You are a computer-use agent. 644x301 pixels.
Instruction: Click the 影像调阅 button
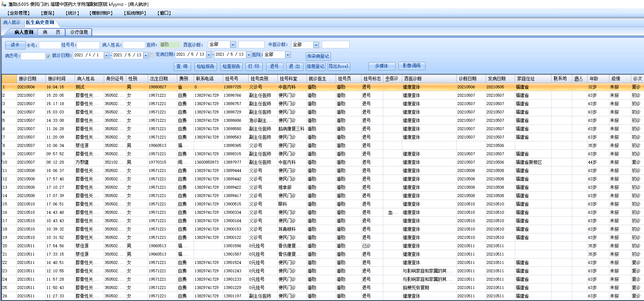411,66
